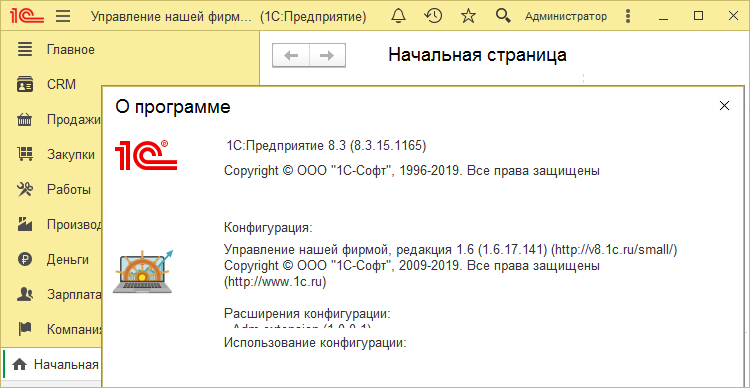Open search magnifier in title bar
The width and height of the screenshot is (750, 388).
(503, 16)
